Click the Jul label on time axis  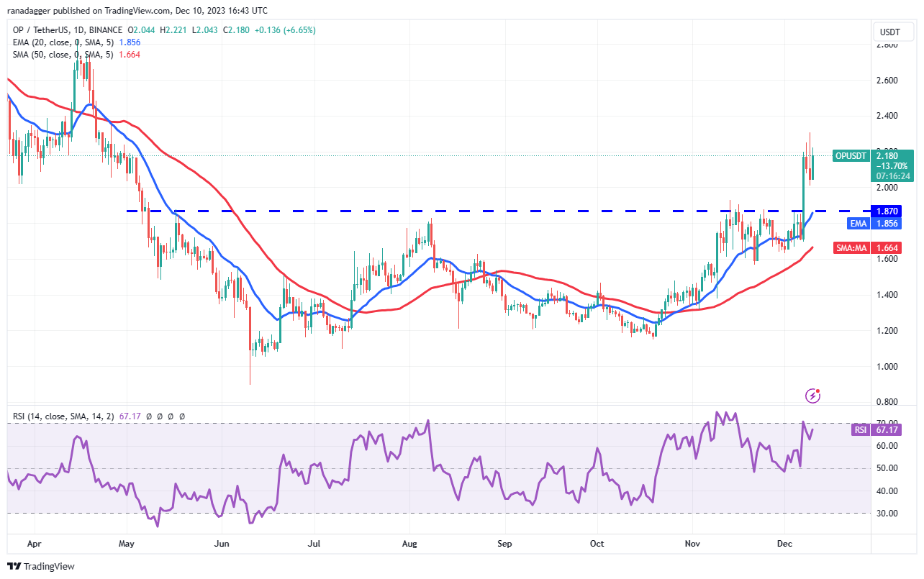point(314,544)
